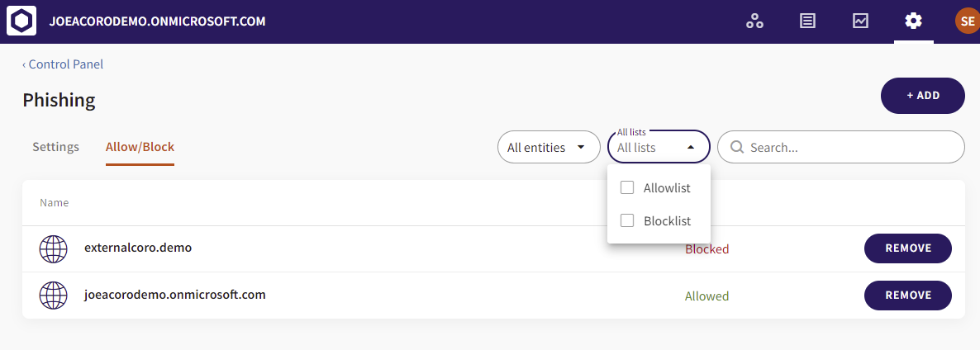This screenshot has width=980, height=350.
Task: Expand the All entities dropdown
Action: pos(549,147)
